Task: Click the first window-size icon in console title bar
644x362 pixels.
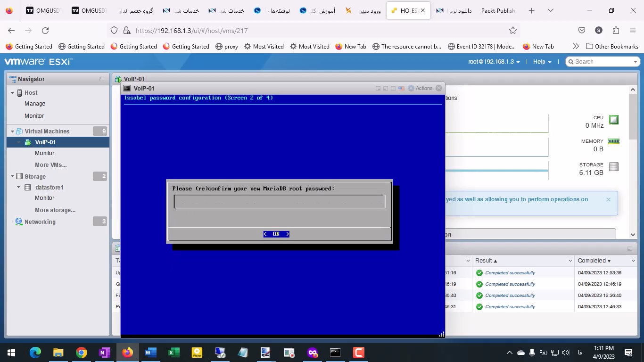Action: tap(378, 88)
